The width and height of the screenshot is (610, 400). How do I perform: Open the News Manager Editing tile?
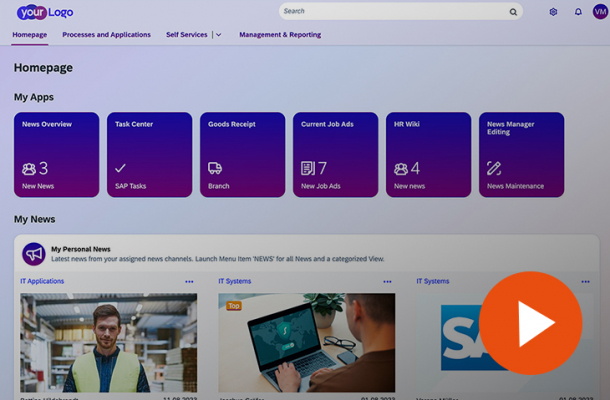pyautogui.click(x=521, y=154)
